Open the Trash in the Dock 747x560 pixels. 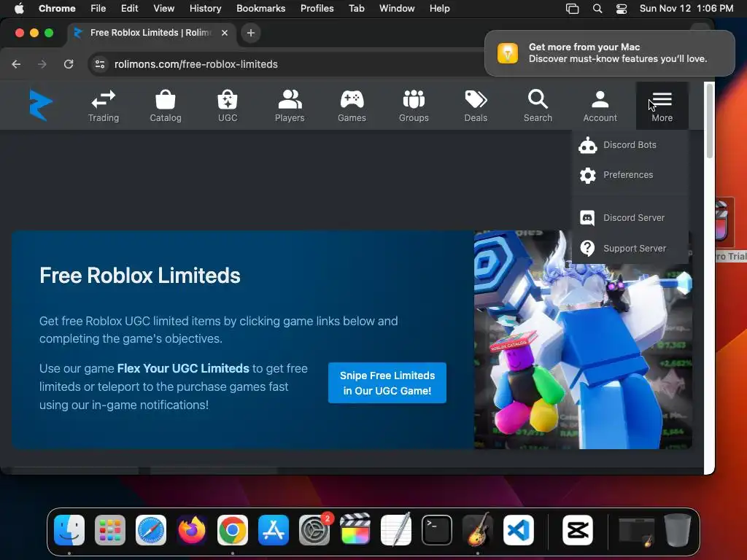point(678,530)
